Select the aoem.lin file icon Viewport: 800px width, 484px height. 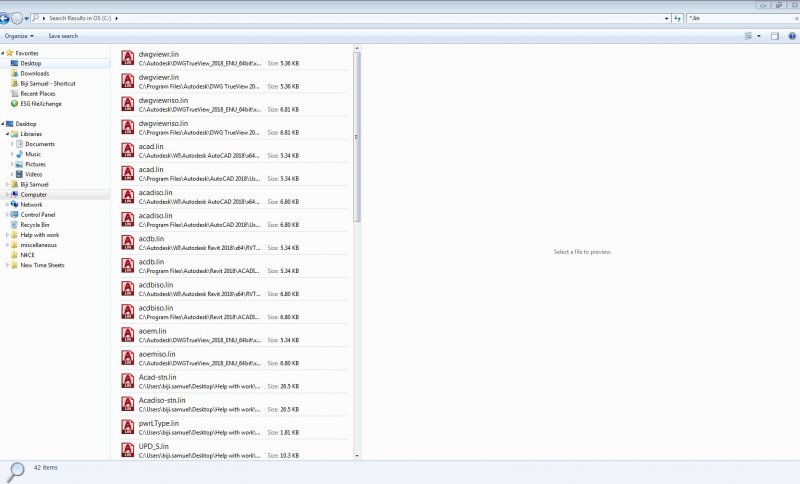click(x=128, y=335)
